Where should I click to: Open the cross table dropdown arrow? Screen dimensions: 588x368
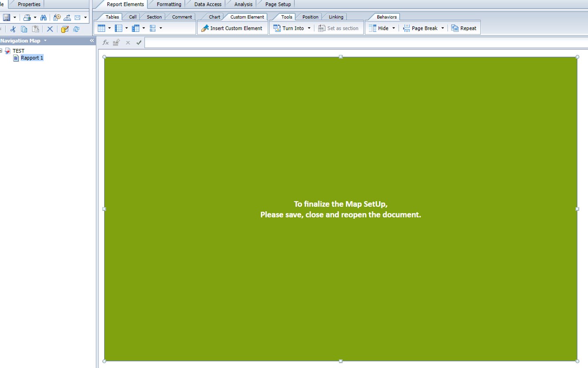click(x=144, y=28)
